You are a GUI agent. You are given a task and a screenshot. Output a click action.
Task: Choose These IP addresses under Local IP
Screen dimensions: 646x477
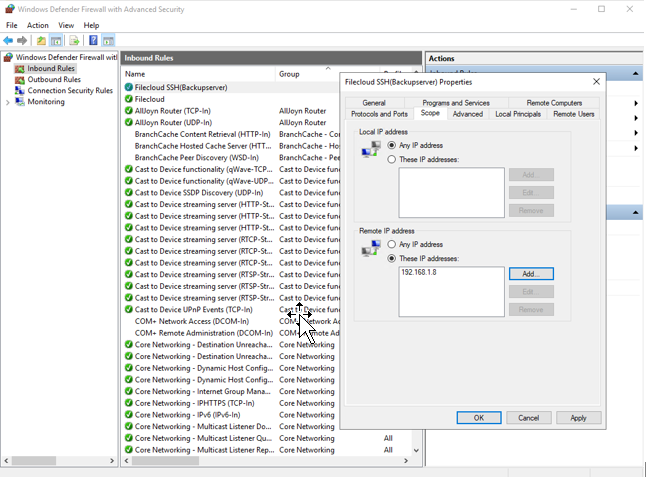391,159
